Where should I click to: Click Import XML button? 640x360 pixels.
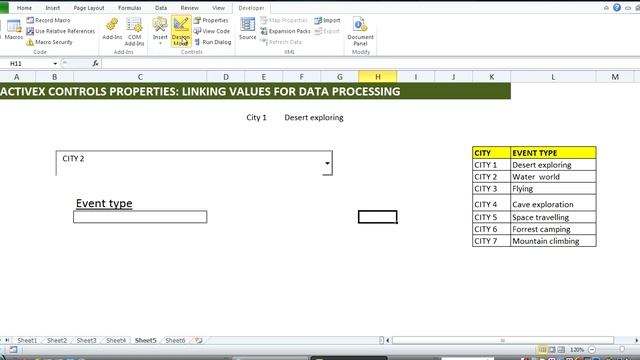click(x=327, y=20)
